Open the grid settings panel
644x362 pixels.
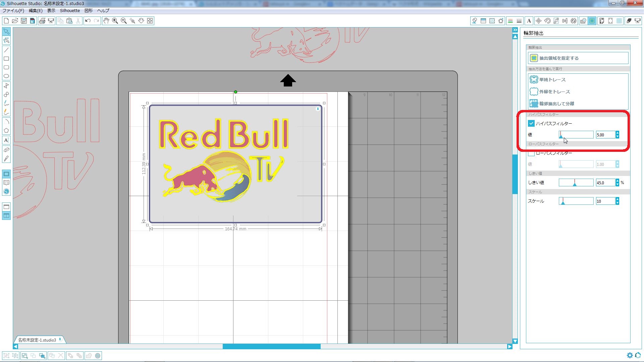(620, 21)
